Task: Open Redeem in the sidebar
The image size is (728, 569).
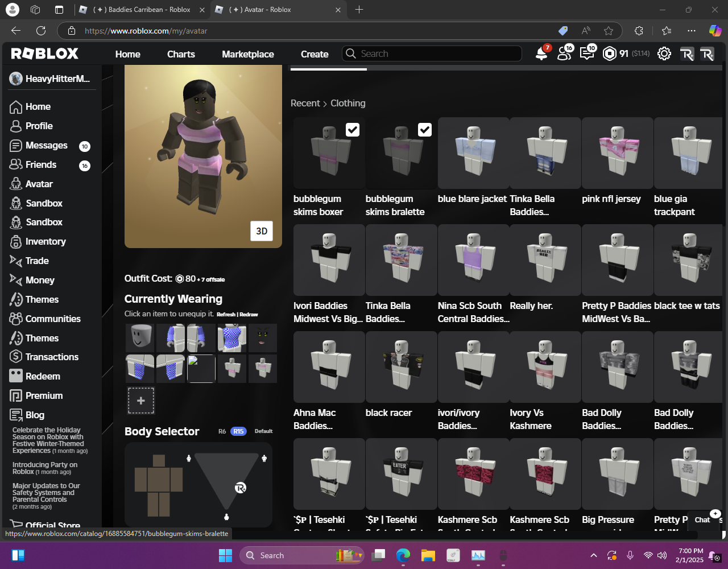Action: 43,376
